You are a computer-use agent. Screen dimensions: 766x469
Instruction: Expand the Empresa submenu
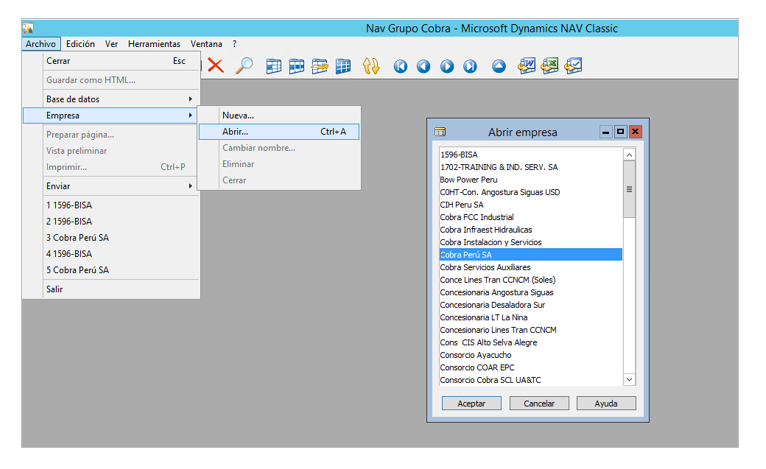[111, 116]
